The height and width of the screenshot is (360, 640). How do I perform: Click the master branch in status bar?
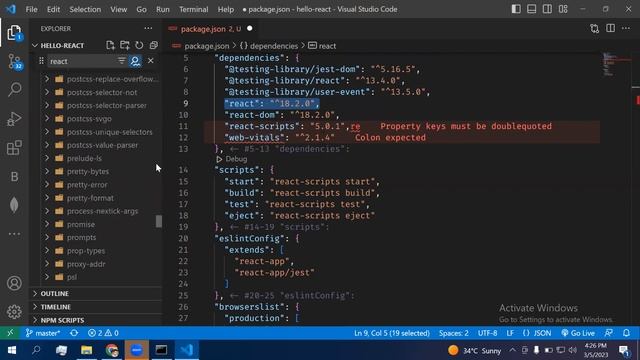coord(43,333)
